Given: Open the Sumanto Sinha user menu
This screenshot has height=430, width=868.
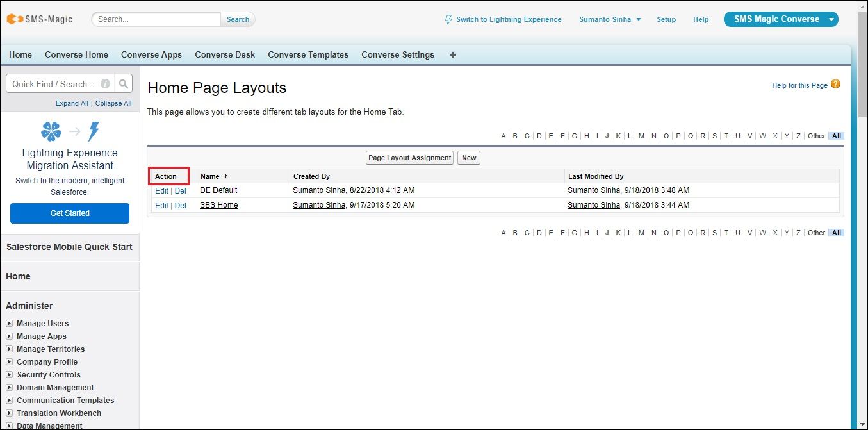Looking at the screenshot, I should click(610, 19).
